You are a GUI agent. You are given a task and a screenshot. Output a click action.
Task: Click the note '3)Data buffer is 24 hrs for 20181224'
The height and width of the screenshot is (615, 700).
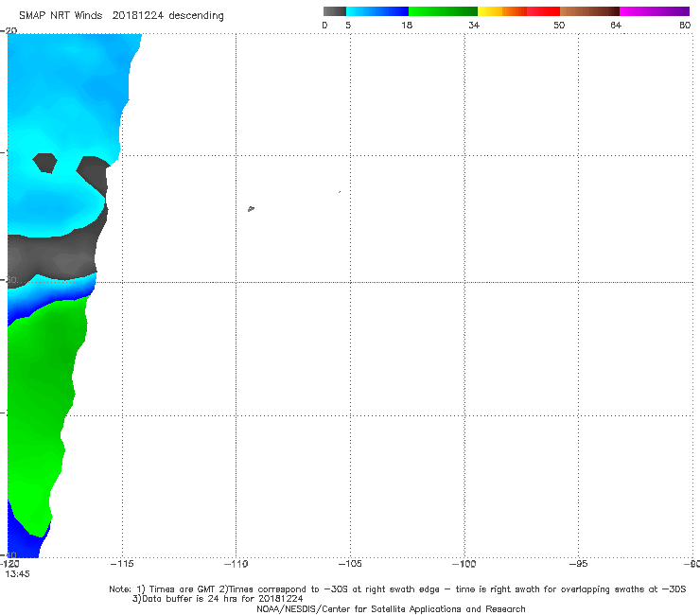click(x=218, y=599)
